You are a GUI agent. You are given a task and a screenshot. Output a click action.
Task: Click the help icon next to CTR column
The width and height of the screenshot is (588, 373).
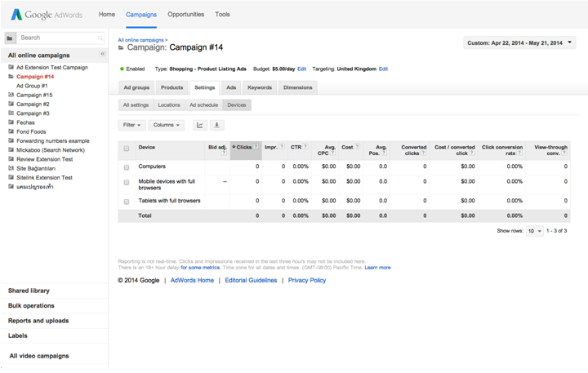pyautogui.click(x=305, y=147)
